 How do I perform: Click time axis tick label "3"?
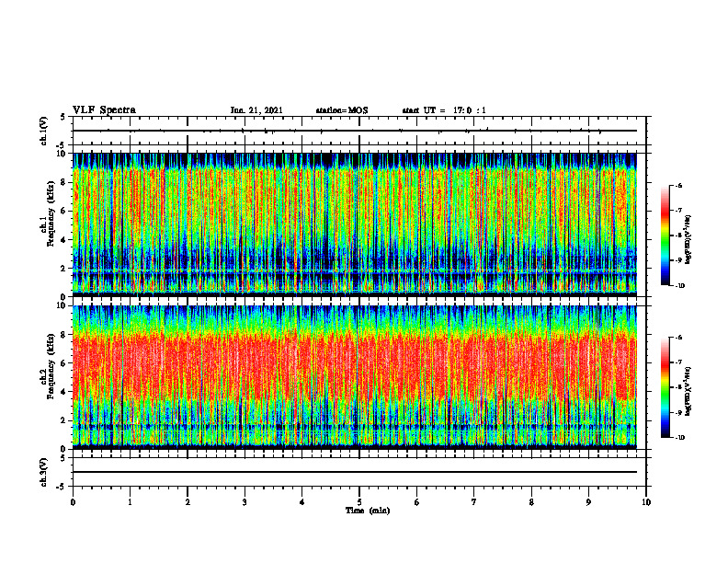click(245, 502)
